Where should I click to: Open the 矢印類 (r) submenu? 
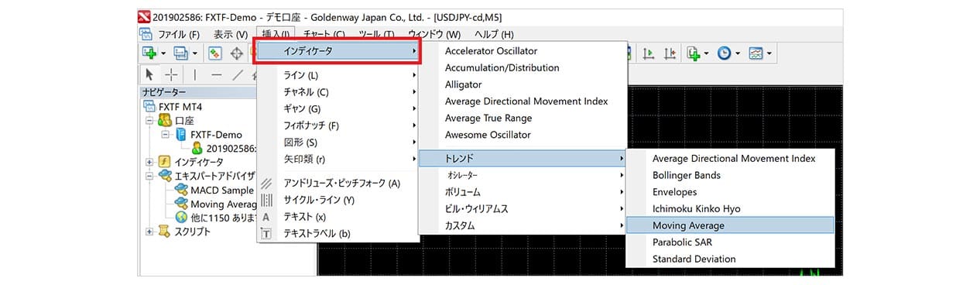tap(338, 160)
